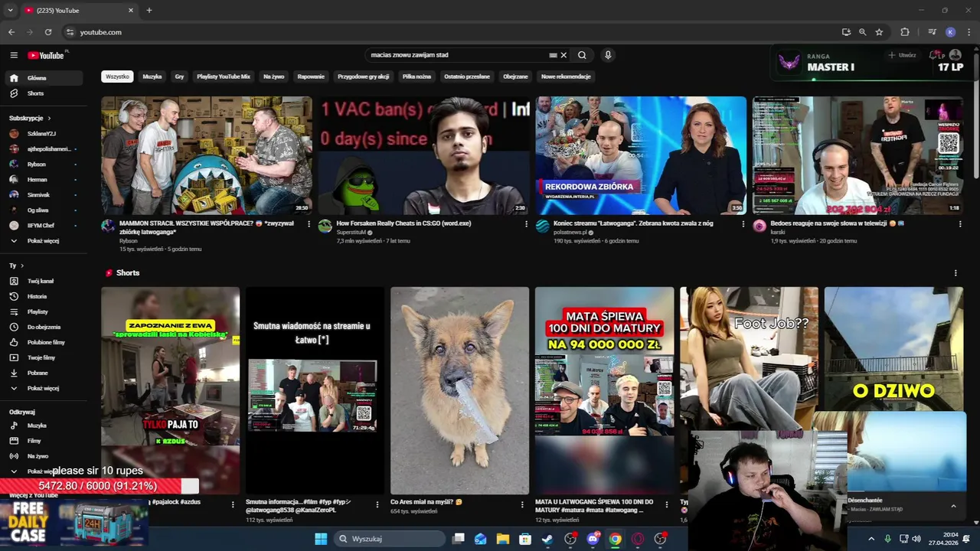Open Pobrane downloads in the sidebar
The image size is (980, 551).
tap(44, 373)
